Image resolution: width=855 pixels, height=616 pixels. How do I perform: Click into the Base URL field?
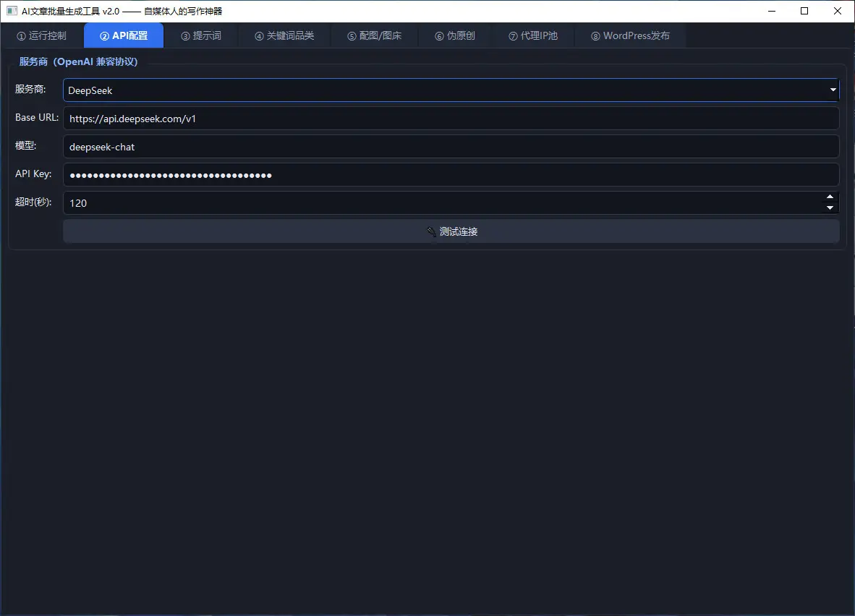point(451,119)
